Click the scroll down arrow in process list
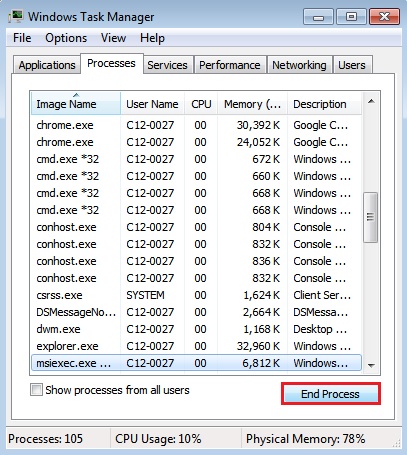 371,366
